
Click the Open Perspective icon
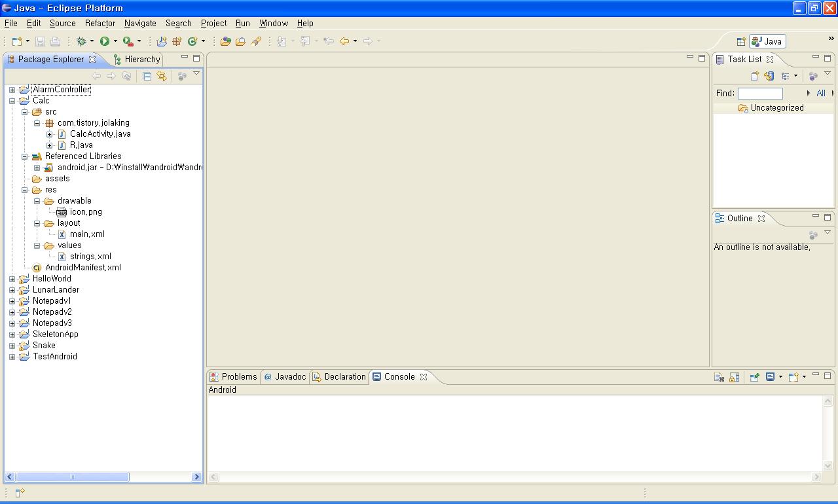pos(741,41)
